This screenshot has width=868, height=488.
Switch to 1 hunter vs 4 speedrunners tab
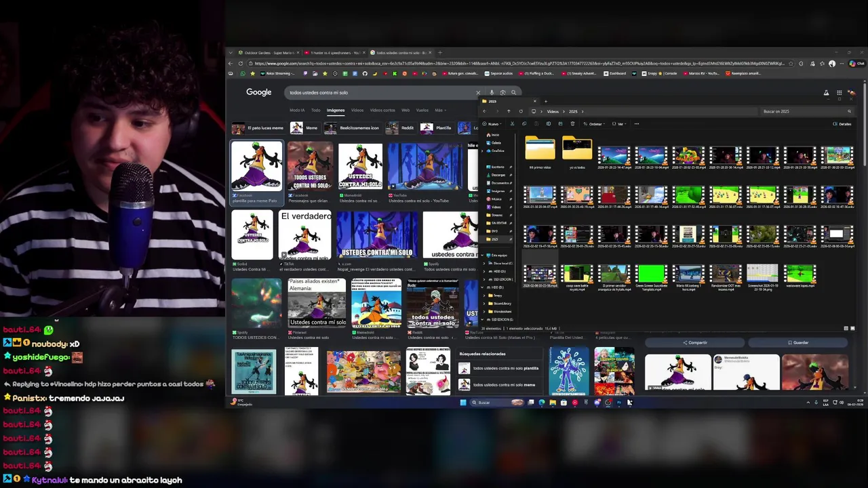[x=336, y=52]
